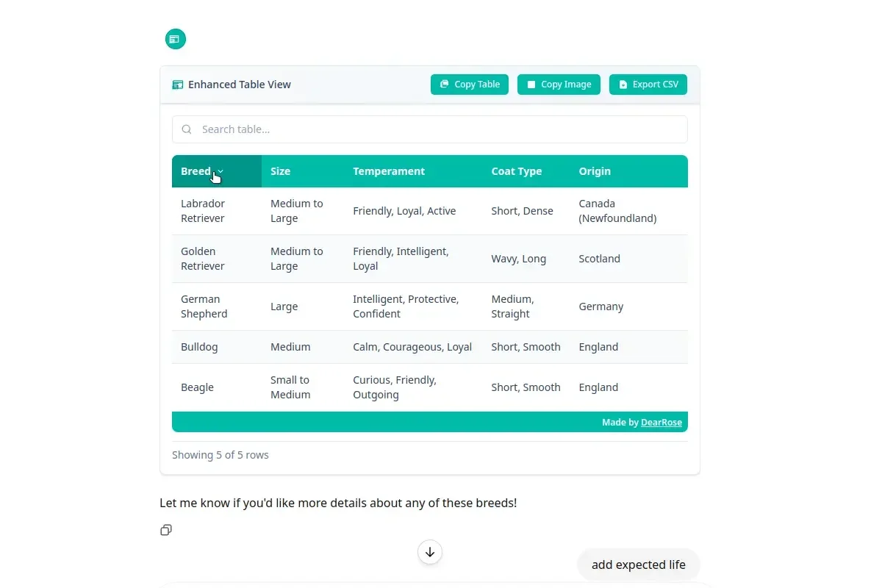
Task: Sort by the Size column header
Action: coord(280,171)
